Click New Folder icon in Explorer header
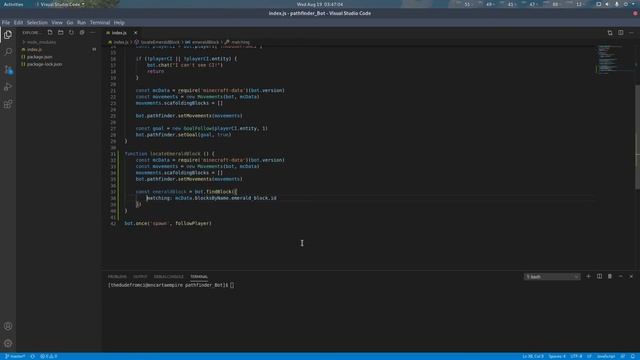The width and height of the screenshot is (640, 360). pos(60,33)
